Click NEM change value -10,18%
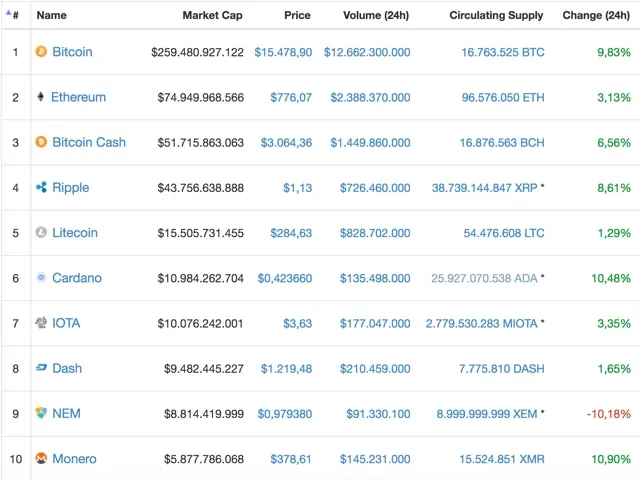 (x=609, y=414)
